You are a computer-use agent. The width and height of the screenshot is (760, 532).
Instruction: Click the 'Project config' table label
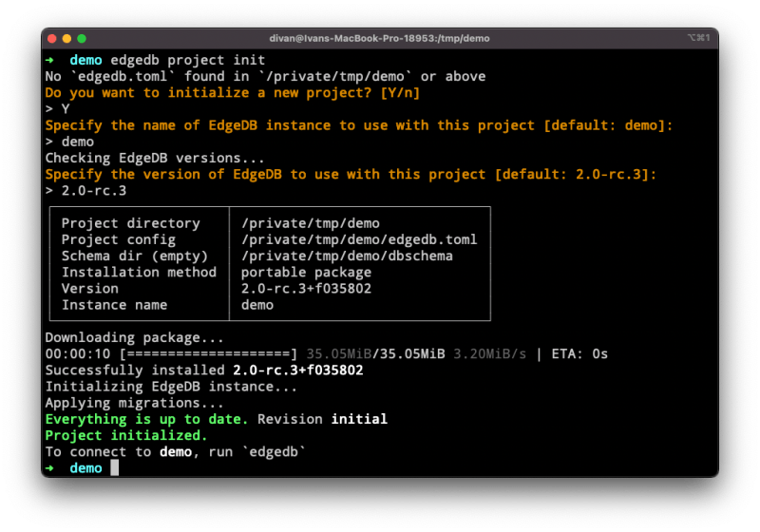[x=119, y=239]
